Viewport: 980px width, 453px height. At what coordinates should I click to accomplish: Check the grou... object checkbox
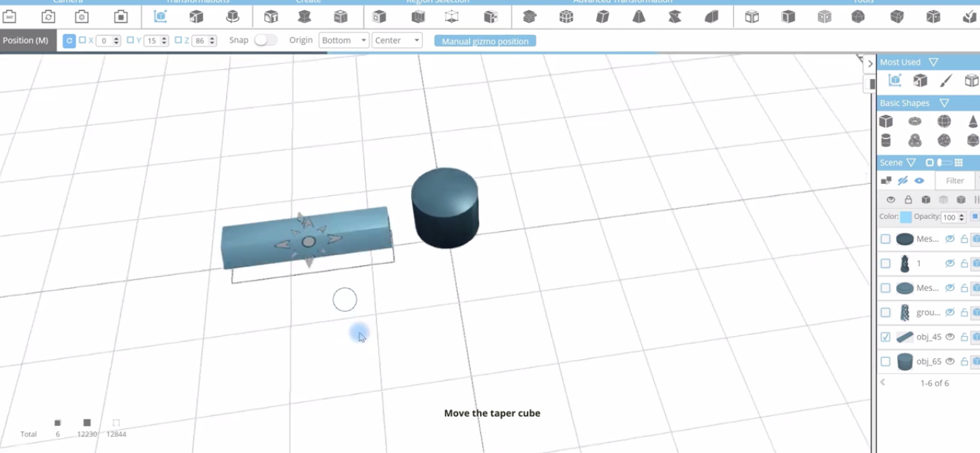pyautogui.click(x=885, y=313)
